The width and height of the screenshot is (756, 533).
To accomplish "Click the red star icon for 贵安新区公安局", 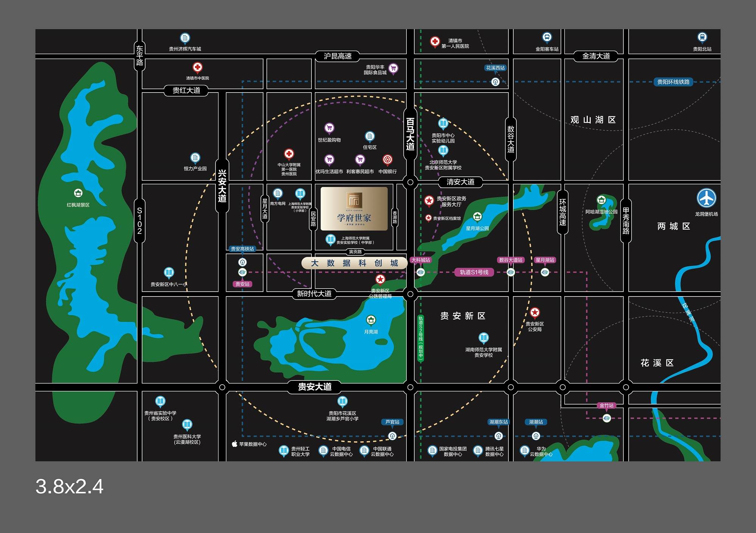I will (x=534, y=312).
